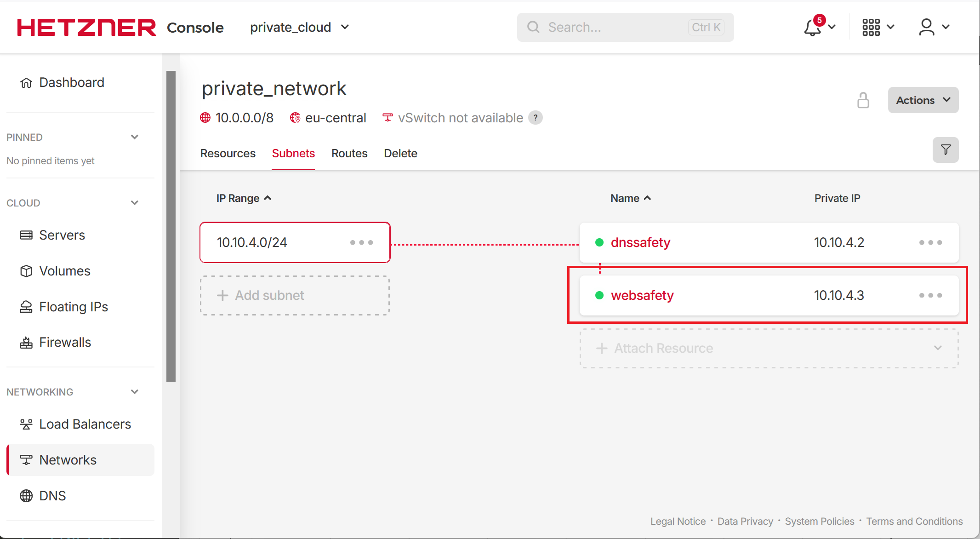This screenshot has width=980, height=539.
Task: Click the plus icon in Add subnet
Action: (222, 295)
